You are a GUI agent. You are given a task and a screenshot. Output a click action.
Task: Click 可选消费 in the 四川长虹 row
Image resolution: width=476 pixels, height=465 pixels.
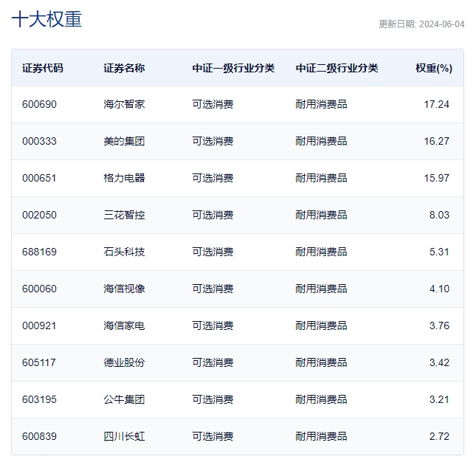[x=213, y=437]
